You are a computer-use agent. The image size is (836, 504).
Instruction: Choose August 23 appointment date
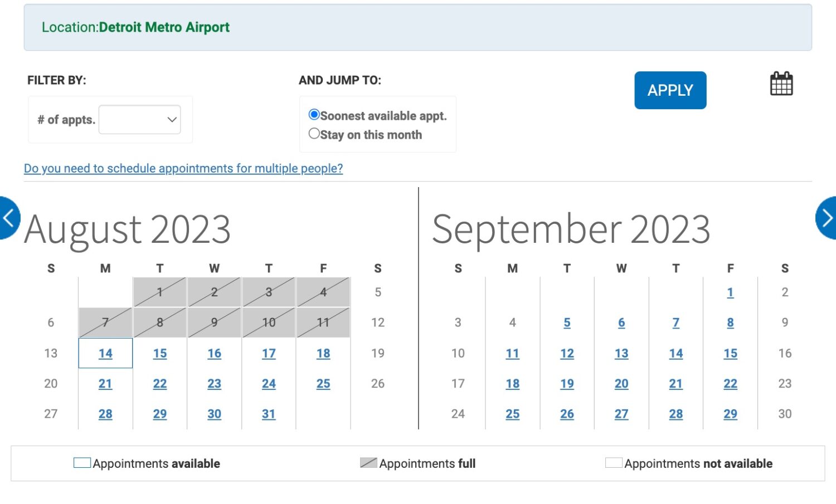point(215,384)
